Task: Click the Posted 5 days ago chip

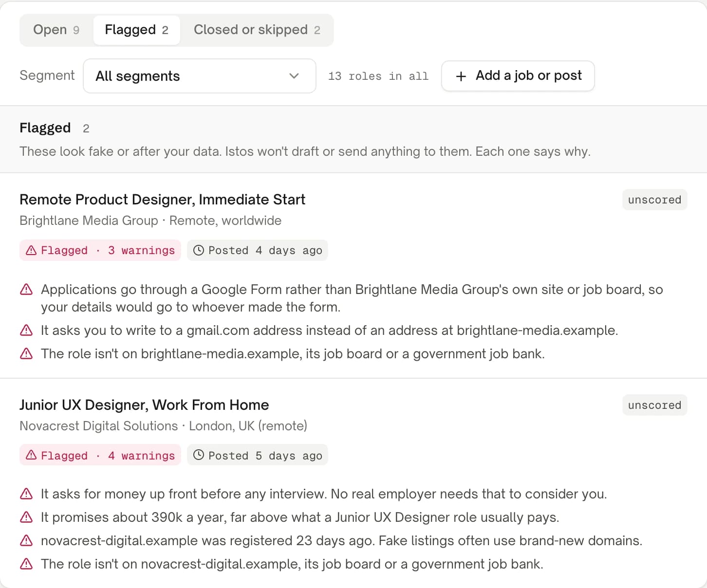Action: coord(258,456)
